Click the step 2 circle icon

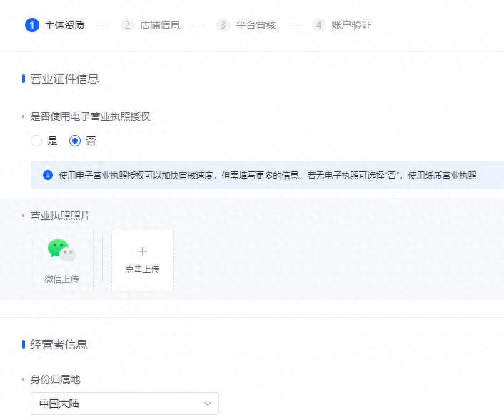[128, 25]
